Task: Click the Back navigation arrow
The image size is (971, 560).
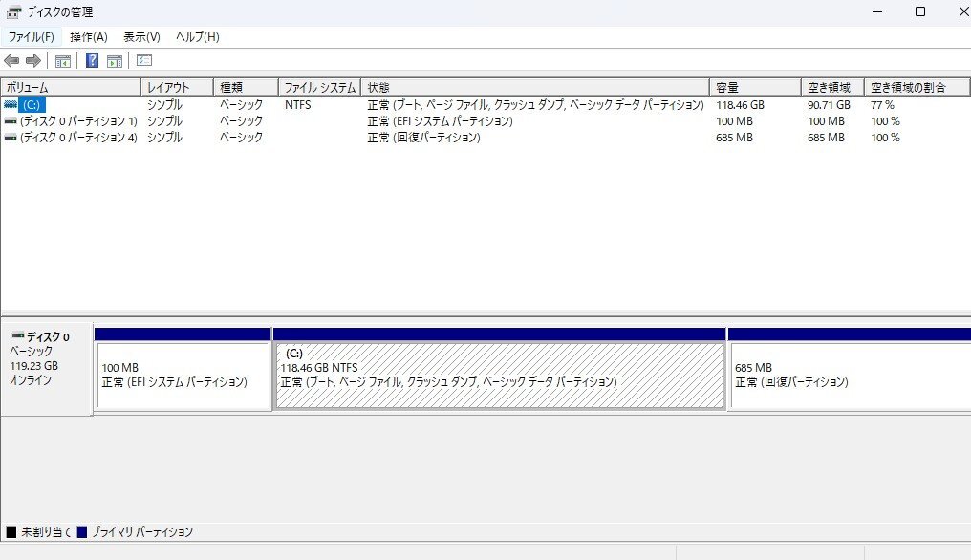Action: point(11,60)
